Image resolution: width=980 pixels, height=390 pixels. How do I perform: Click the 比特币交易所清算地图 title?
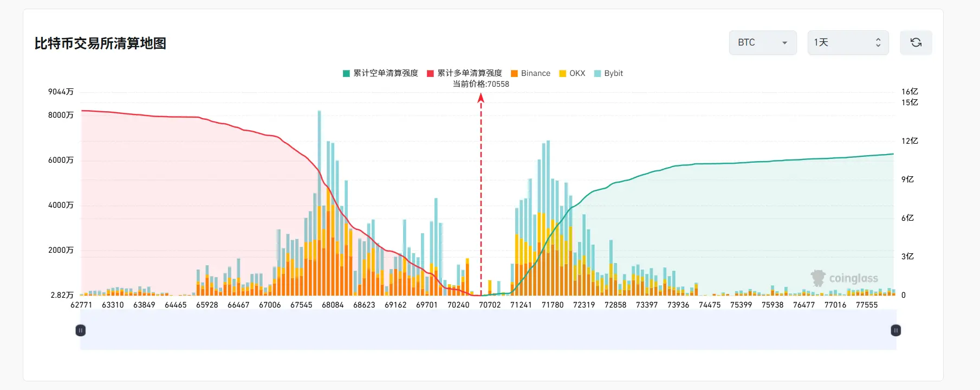100,43
